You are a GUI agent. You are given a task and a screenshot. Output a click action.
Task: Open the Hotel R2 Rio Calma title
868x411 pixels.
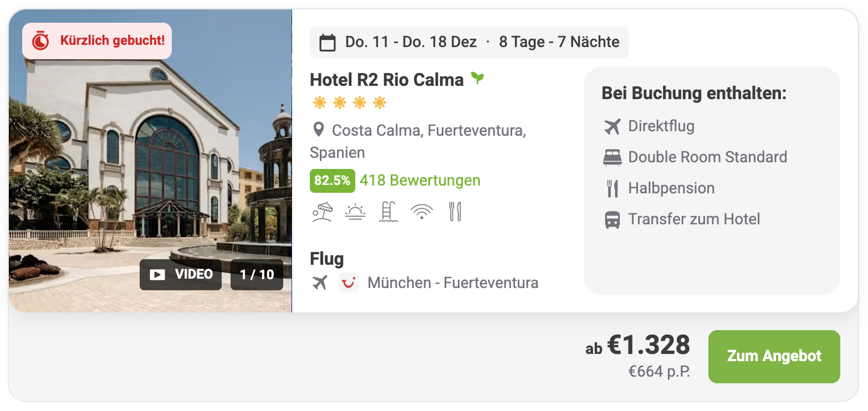coord(386,80)
